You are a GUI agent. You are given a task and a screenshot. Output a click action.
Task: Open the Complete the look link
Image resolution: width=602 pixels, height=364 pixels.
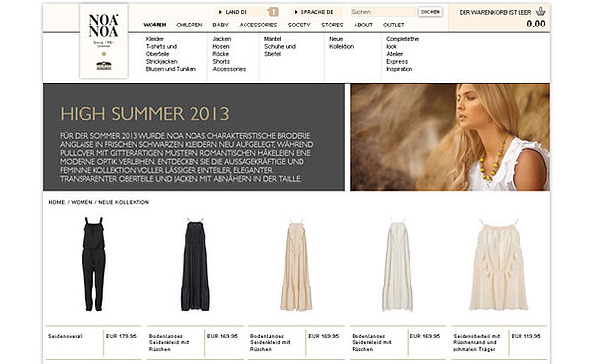click(403, 43)
